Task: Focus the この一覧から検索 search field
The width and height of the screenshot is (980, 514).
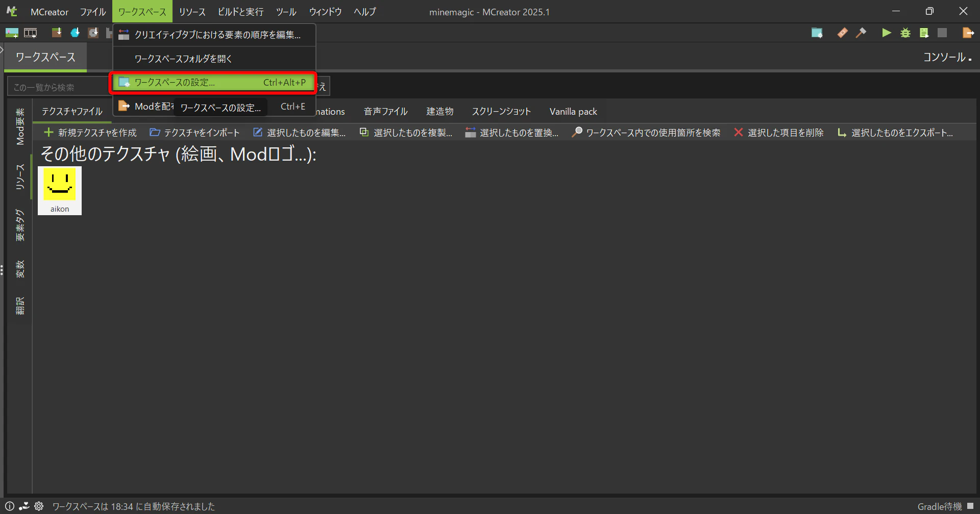Action: 59,87
